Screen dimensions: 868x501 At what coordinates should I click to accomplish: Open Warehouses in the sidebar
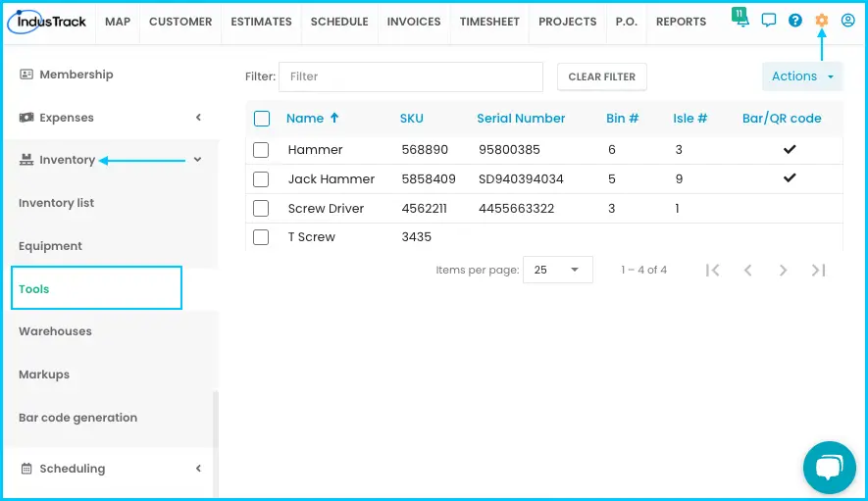55,331
